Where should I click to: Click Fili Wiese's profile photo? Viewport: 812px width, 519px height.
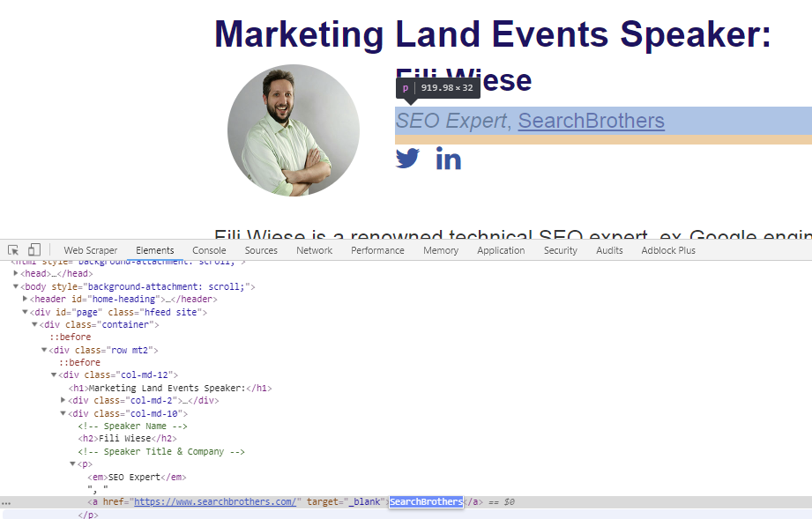(293, 130)
